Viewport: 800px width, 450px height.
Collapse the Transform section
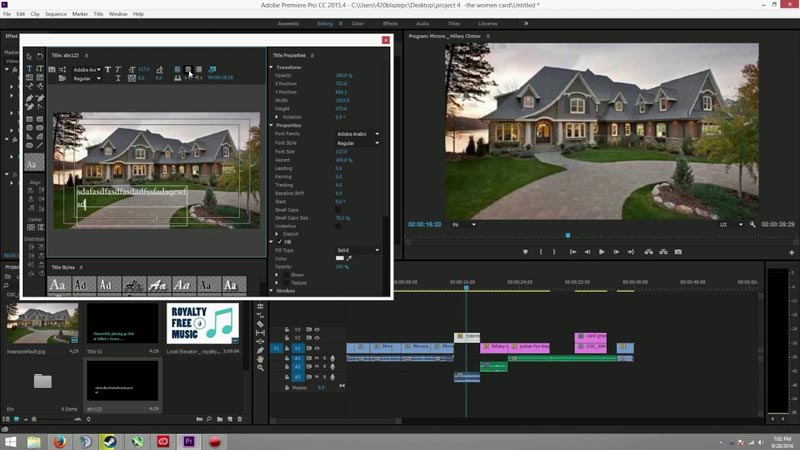[271, 67]
